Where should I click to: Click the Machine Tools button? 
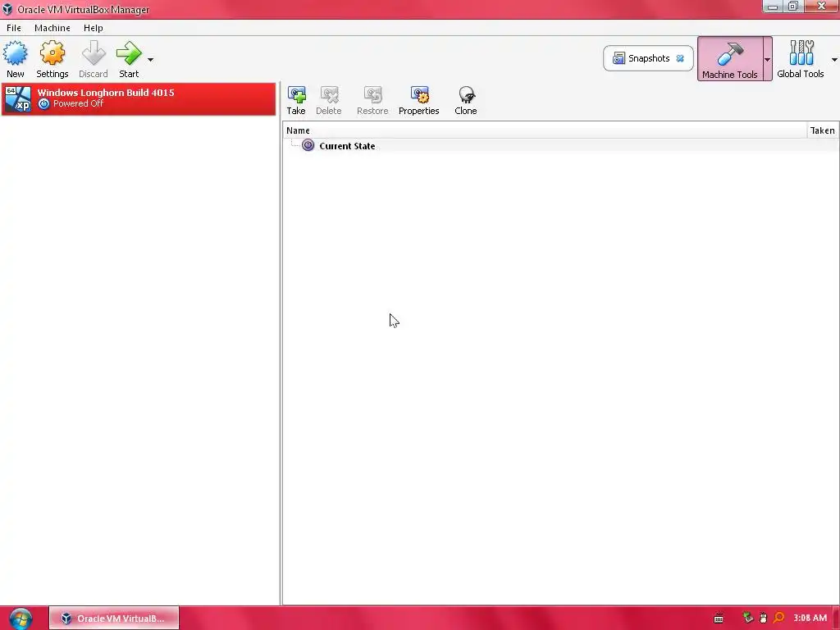729,59
